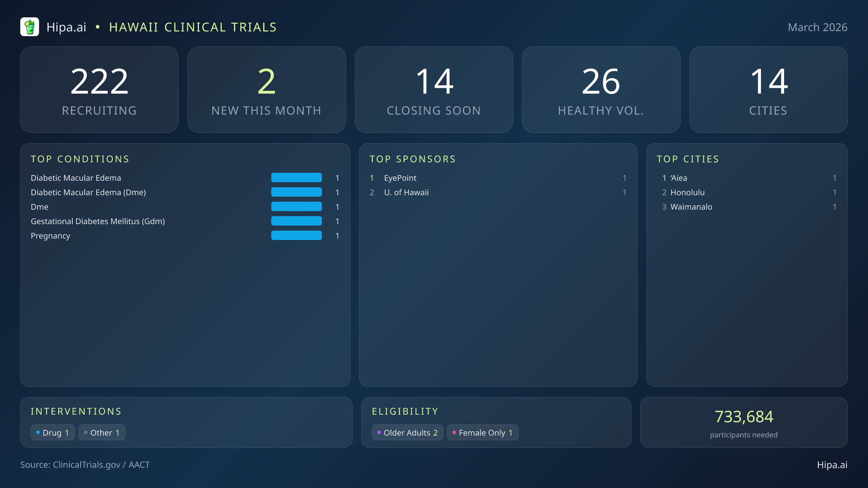Enable the Older Adults eligibility filter
Screen dimensions: 868x488
pyautogui.click(x=407, y=432)
